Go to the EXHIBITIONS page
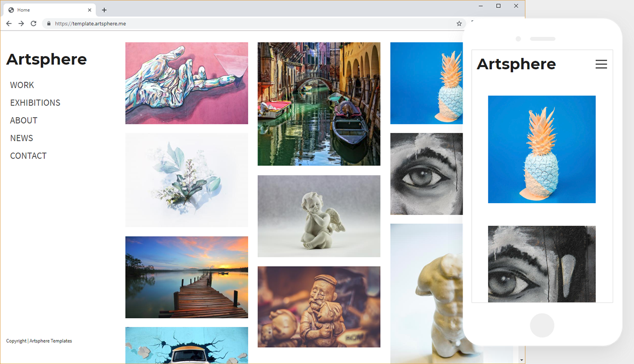The width and height of the screenshot is (634, 364). pyautogui.click(x=35, y=102)
